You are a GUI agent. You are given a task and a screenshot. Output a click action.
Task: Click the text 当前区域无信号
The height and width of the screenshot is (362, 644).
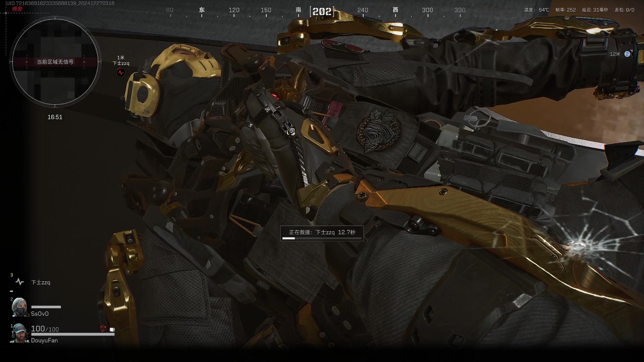55,62
